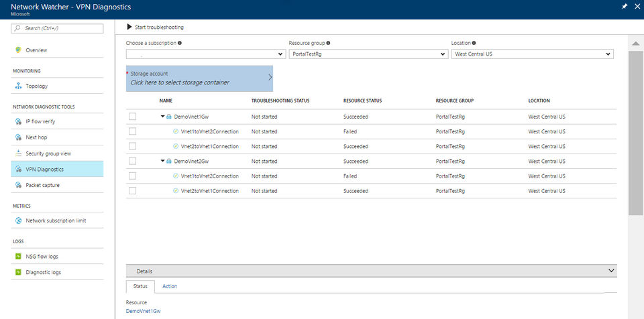Screen dimensions: 644x319
Task: Sort by TROUBLESHOOTING STATUS column header
Action: point(280,101)
